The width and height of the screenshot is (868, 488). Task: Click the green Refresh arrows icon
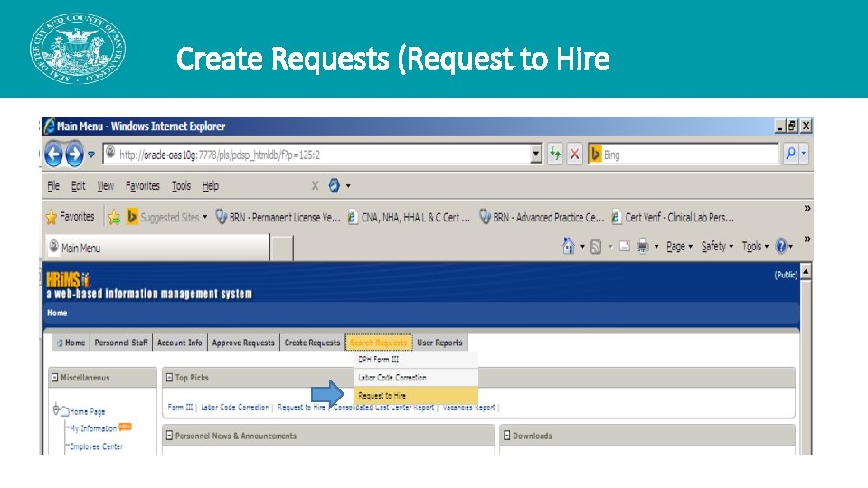[x=554, y=155]
